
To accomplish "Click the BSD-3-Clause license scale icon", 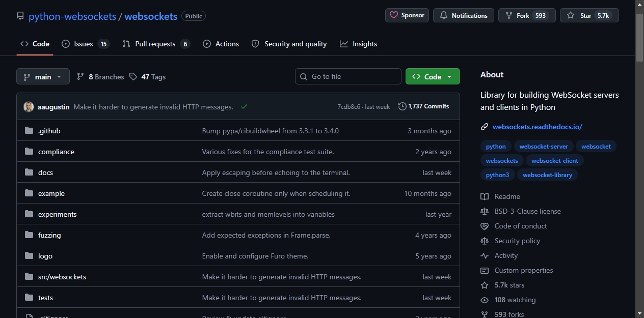I will click(485, 211).
